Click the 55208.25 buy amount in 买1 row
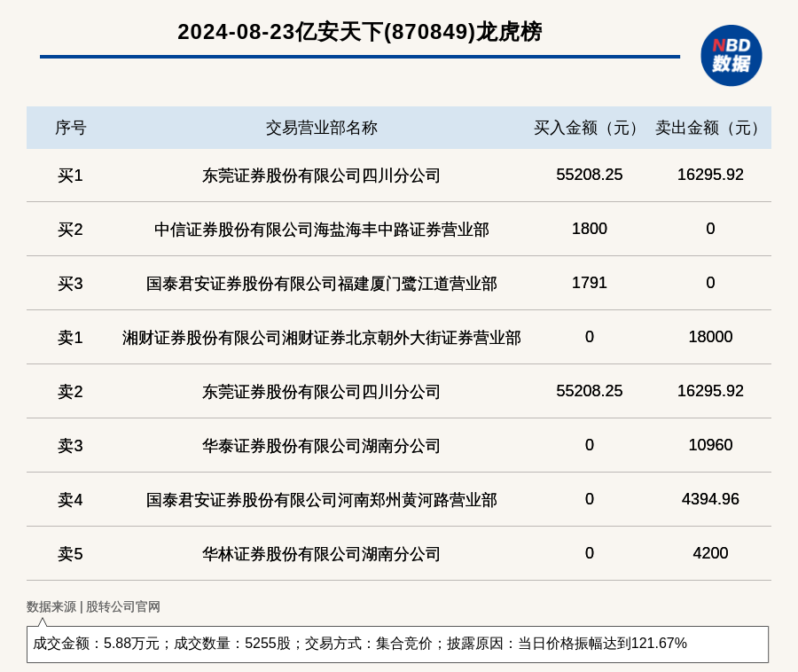 click(x=590, y=175)
